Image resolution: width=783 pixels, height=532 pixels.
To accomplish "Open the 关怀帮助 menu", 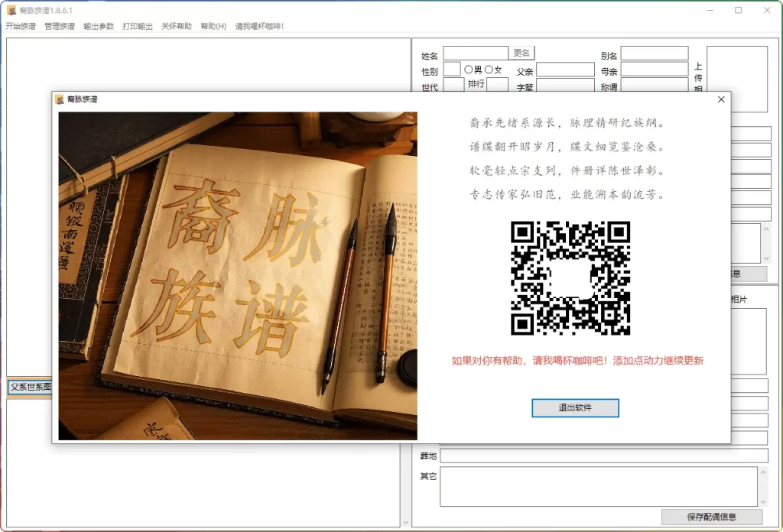I will coord(177,26).
